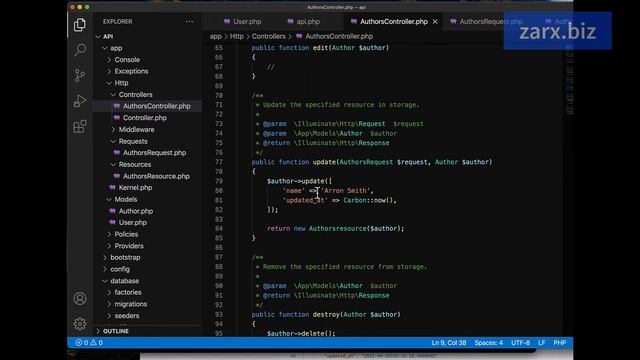The image size is (640, 360).
Task: Click PHP icon beside AuthorsController.php in tree
Action: pyautogui.click(x=117, y=106)
